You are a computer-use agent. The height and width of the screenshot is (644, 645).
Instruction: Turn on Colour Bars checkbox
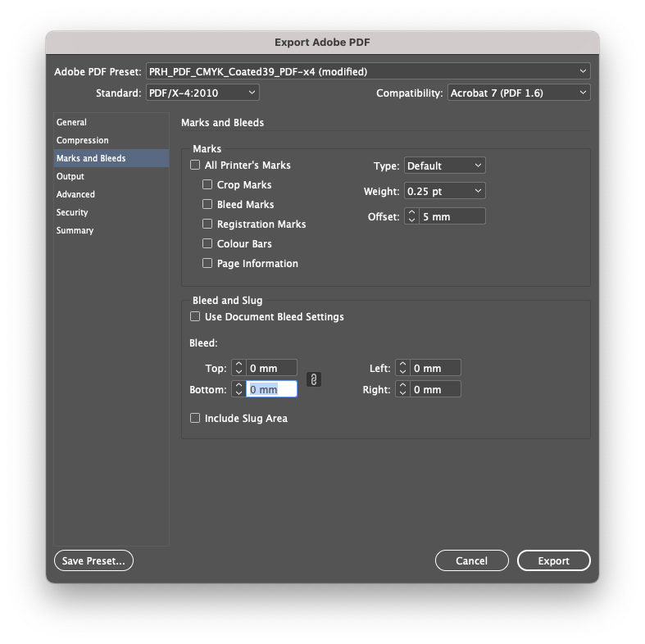[207, 243]
